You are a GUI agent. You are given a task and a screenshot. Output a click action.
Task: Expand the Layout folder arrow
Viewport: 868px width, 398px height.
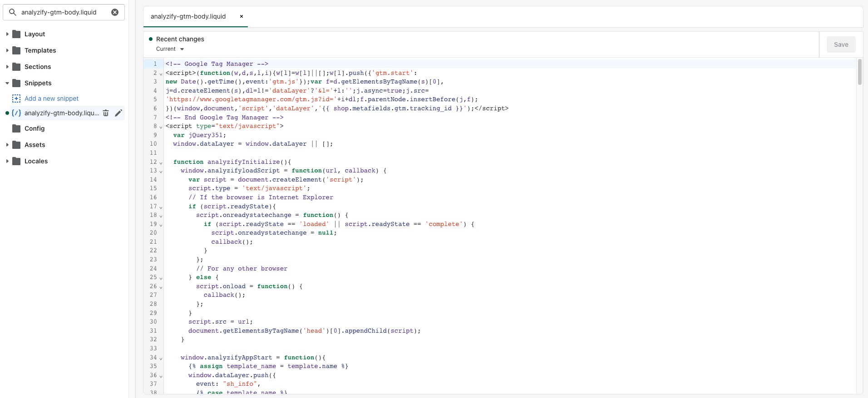pyautogui.click(x=7, y=34)
